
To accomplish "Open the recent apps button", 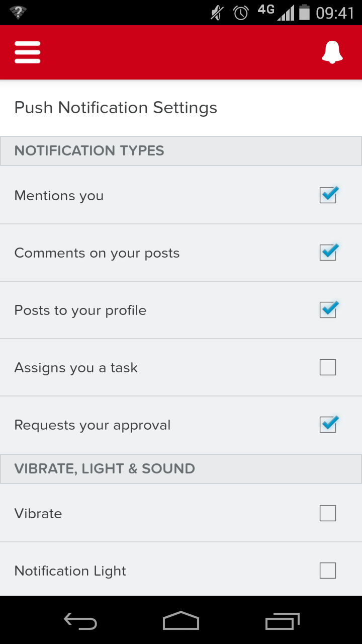I will coord(282,621).
